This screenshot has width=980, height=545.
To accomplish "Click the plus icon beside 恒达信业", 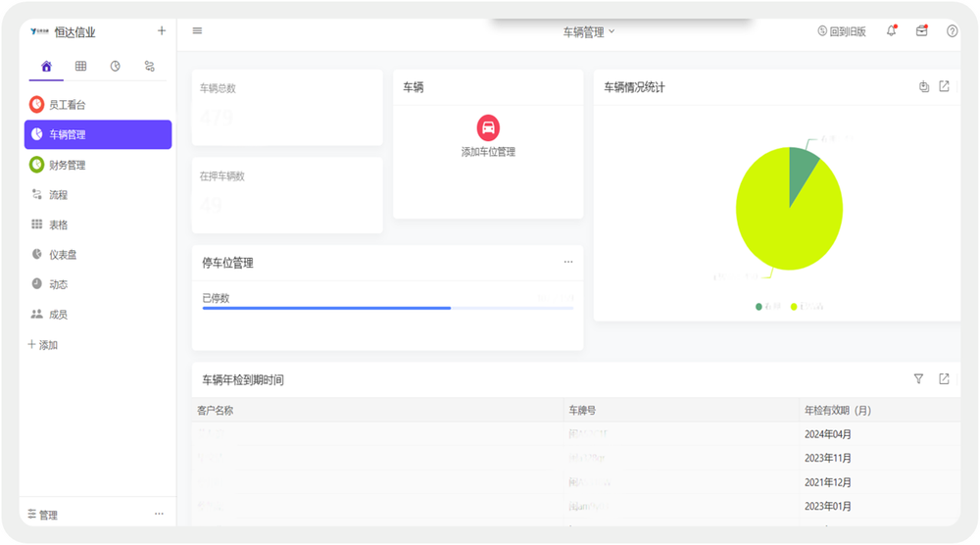I will coord(162,30).
